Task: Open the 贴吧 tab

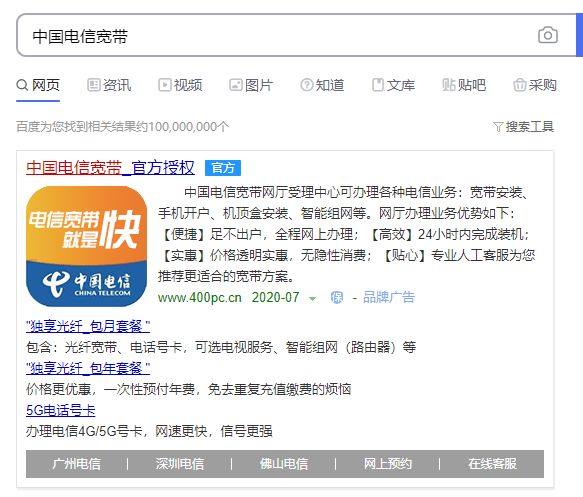Action: [x=464, y=85]
